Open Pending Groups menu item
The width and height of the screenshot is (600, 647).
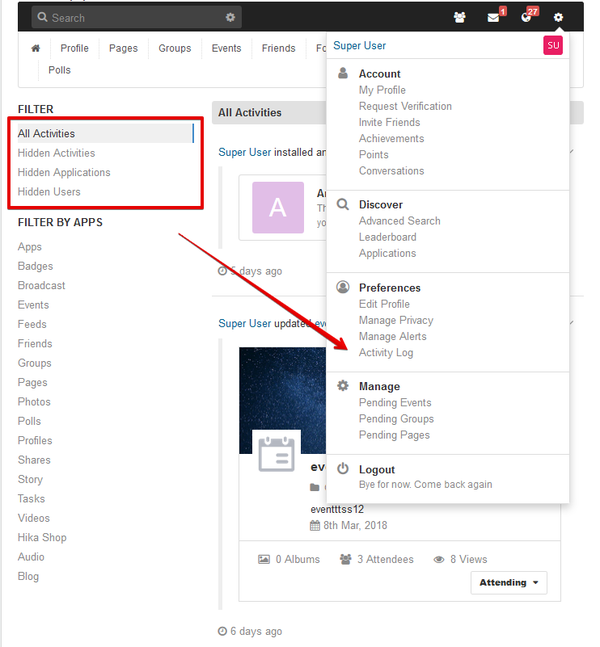[x=396, y=419]
